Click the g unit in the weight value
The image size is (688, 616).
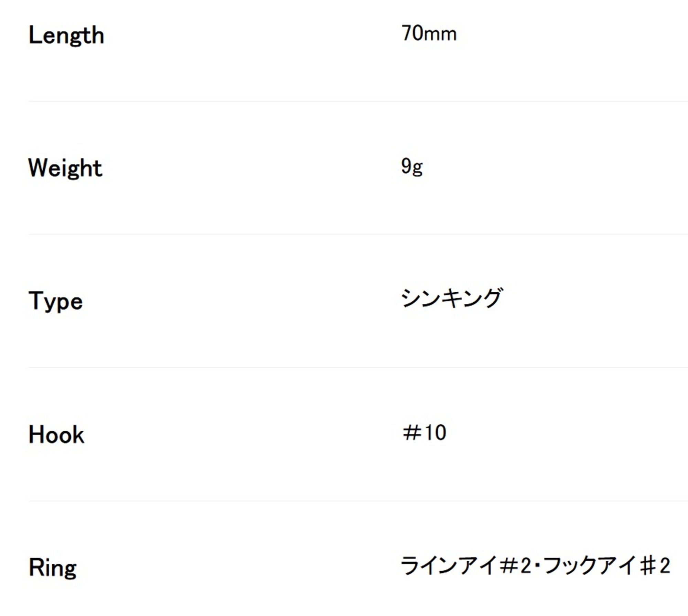[418, 169]
